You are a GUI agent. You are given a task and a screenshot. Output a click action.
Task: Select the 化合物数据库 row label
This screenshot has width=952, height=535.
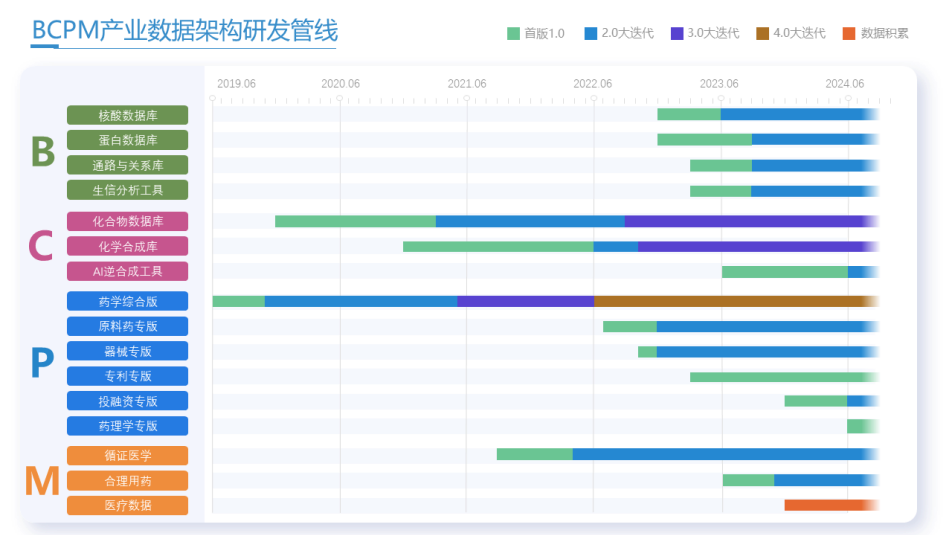click(x=127, y=221)
